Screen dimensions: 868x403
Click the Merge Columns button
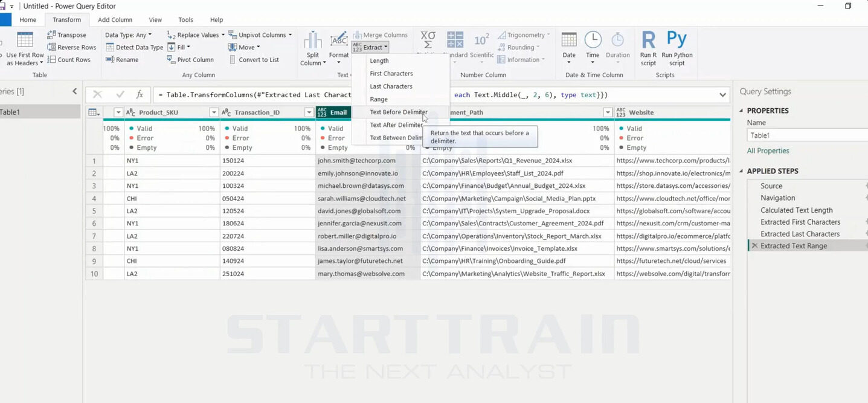pos(380,35)
